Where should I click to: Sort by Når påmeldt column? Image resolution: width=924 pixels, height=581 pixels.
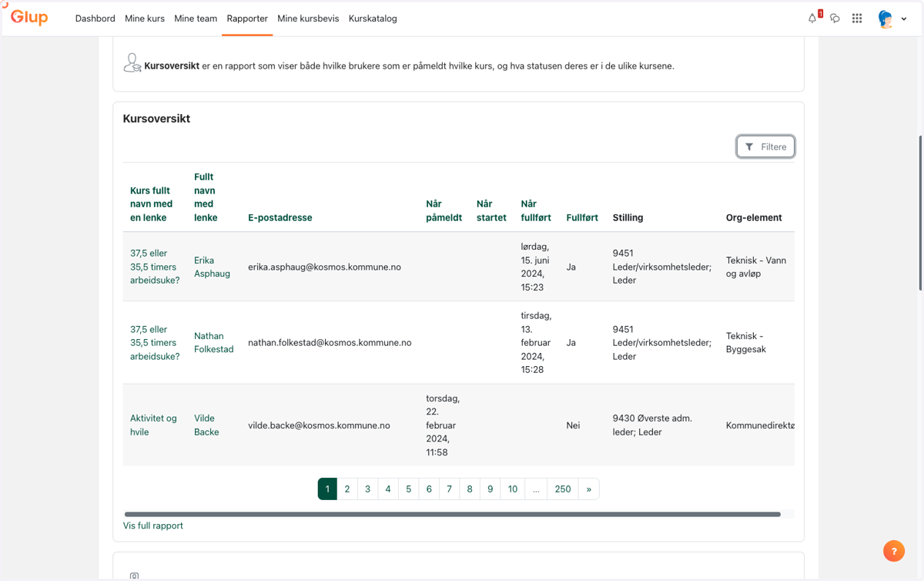444,211
